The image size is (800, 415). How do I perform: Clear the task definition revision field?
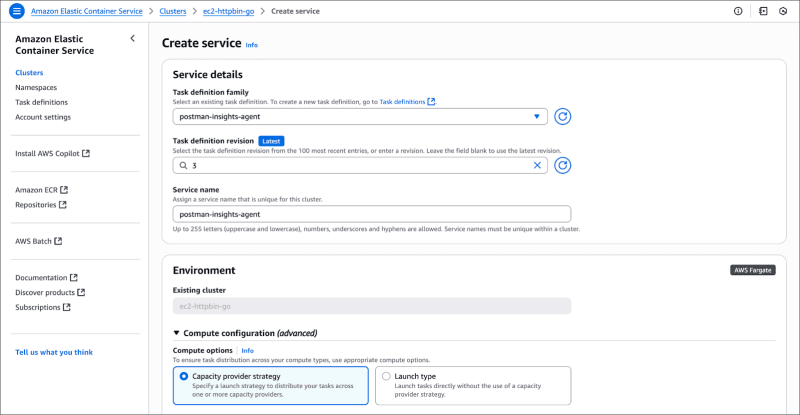(x=537, y=165)
